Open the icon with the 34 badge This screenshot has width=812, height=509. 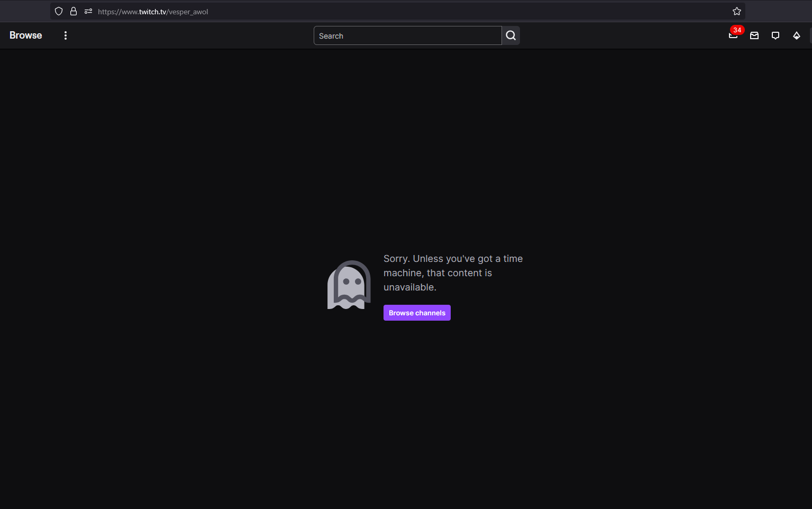click(x=733, y=36)
